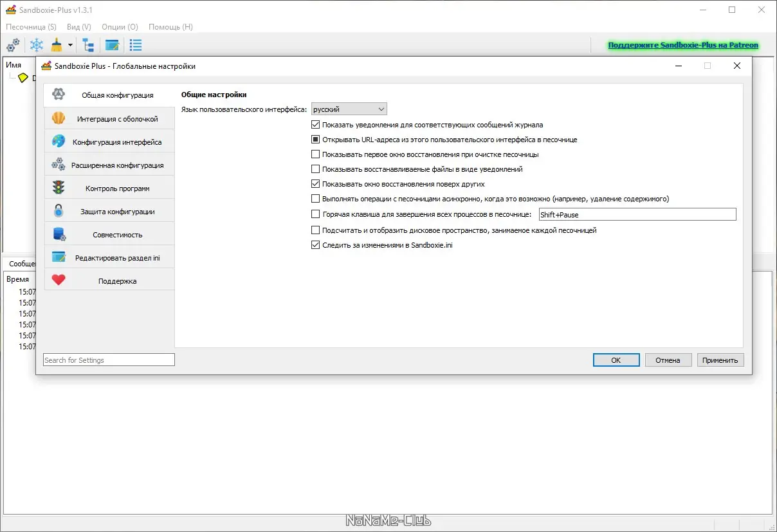The width and height of the screenshot is (777, 532).
Task: Open the Контроль программ traffic light tab
Action: click(109, 188)
